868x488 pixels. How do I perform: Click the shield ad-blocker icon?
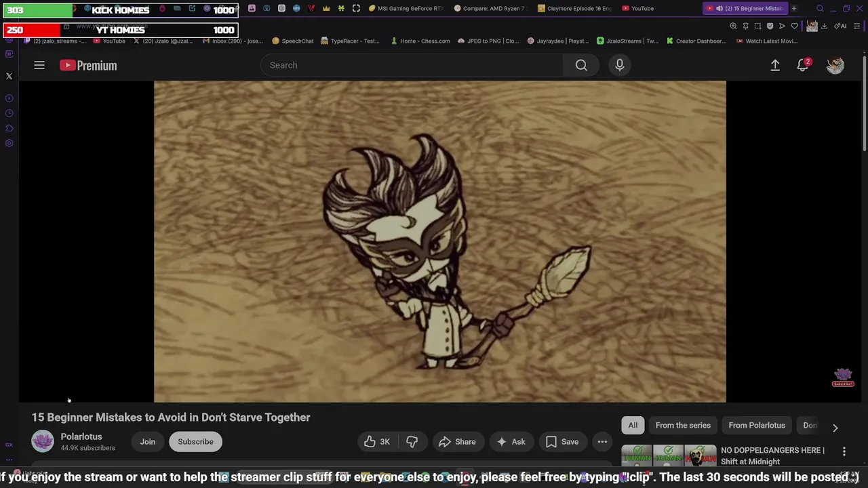coord(770,26)
